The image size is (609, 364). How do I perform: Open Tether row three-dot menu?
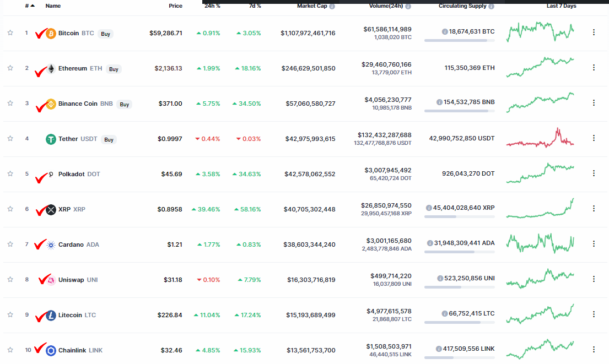(594, 138)
